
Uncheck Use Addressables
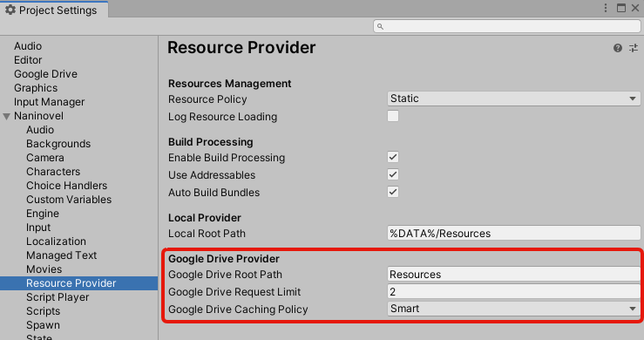393,174
